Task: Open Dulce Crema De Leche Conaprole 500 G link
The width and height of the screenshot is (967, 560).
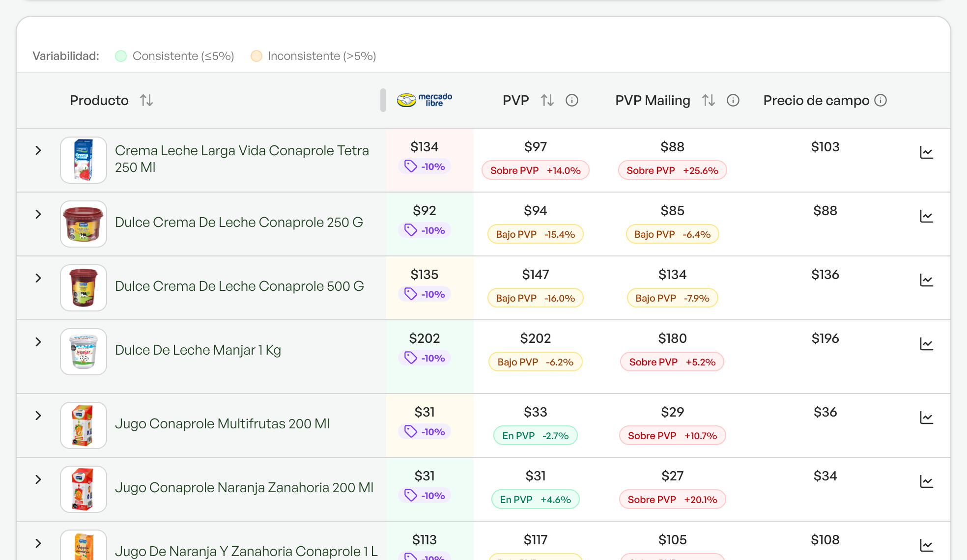Action: tap(239, 286)
